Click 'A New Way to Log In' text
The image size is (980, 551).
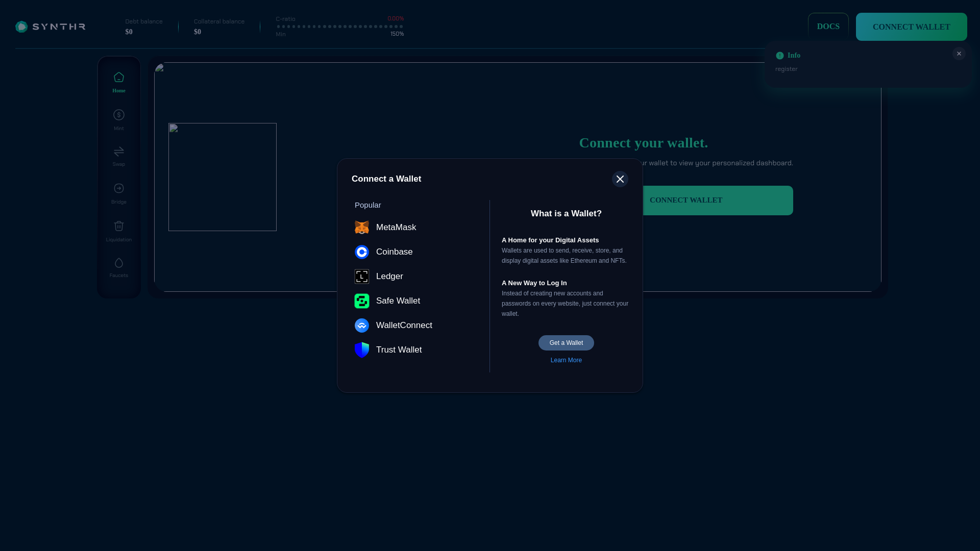534,283
